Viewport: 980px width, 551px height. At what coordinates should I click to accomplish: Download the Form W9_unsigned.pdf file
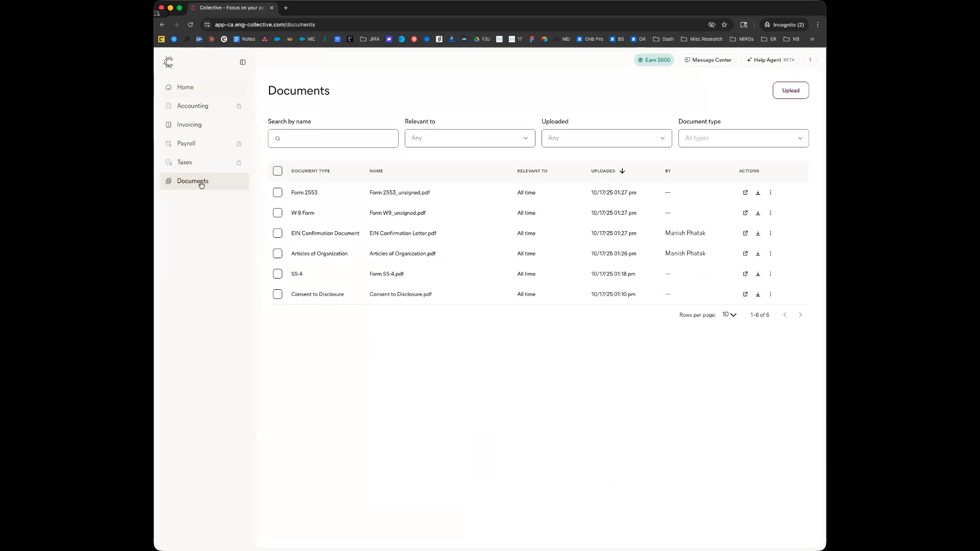click(758, 213)
